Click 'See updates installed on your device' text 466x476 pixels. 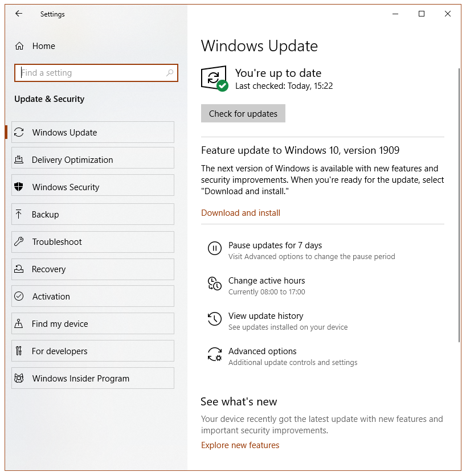[288, 327]
